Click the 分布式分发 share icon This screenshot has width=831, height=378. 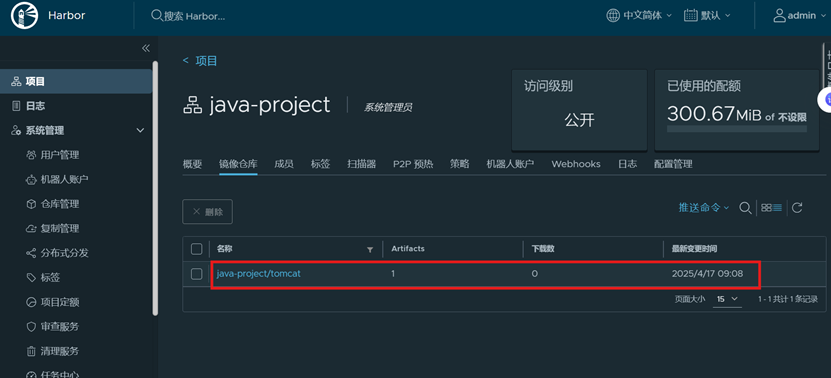31,253
